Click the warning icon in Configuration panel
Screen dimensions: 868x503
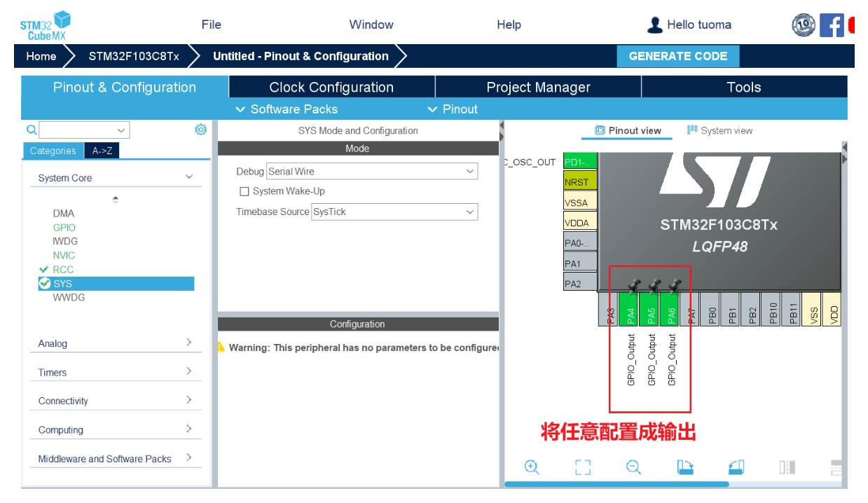221,347
